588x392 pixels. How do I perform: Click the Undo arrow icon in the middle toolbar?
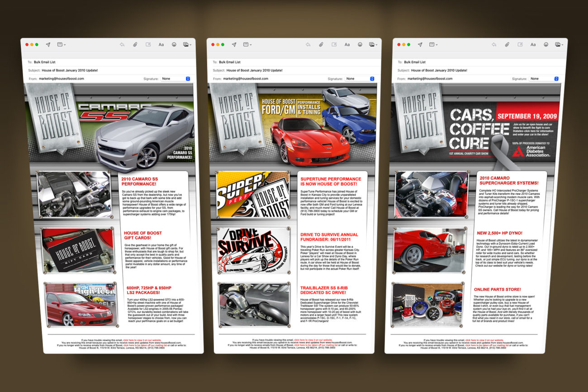[x=308, y=44]
